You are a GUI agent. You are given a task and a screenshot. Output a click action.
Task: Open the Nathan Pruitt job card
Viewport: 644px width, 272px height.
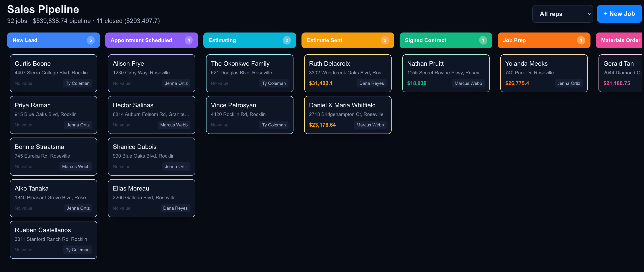(x=446, y=73)
